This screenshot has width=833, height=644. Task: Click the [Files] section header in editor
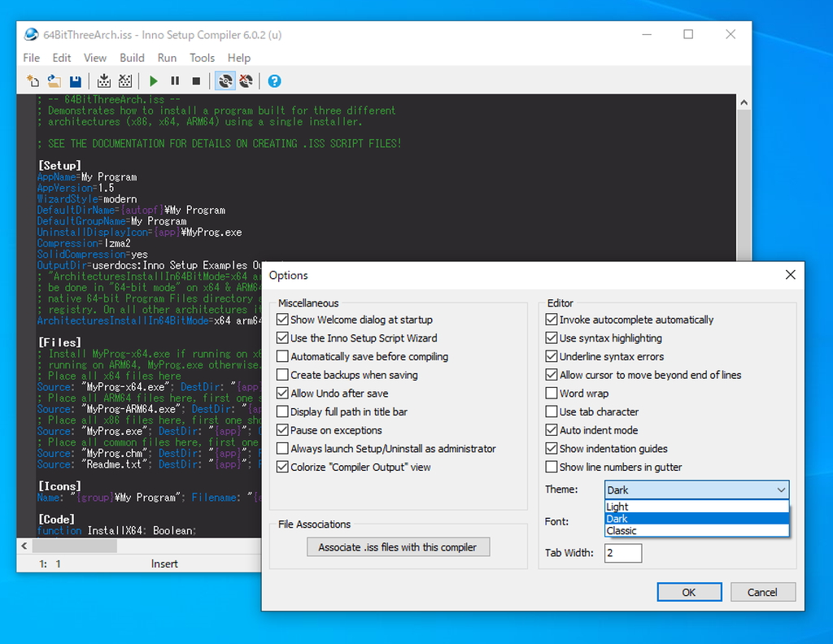pos(59,342)
